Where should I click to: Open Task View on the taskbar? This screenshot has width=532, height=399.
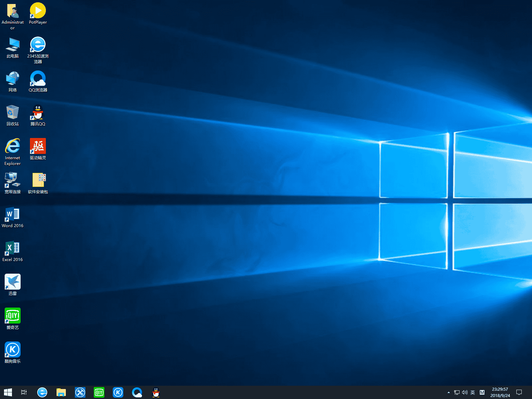[x=24, y=392]
